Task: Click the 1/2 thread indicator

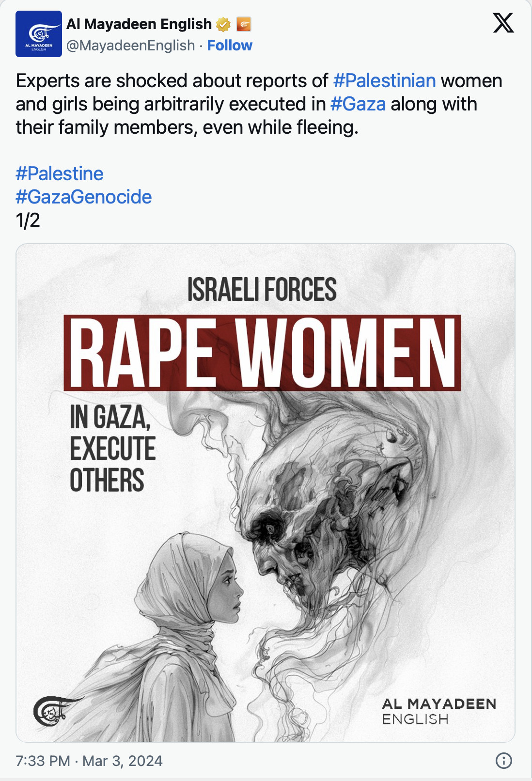Action: click(x=28, y=220)
